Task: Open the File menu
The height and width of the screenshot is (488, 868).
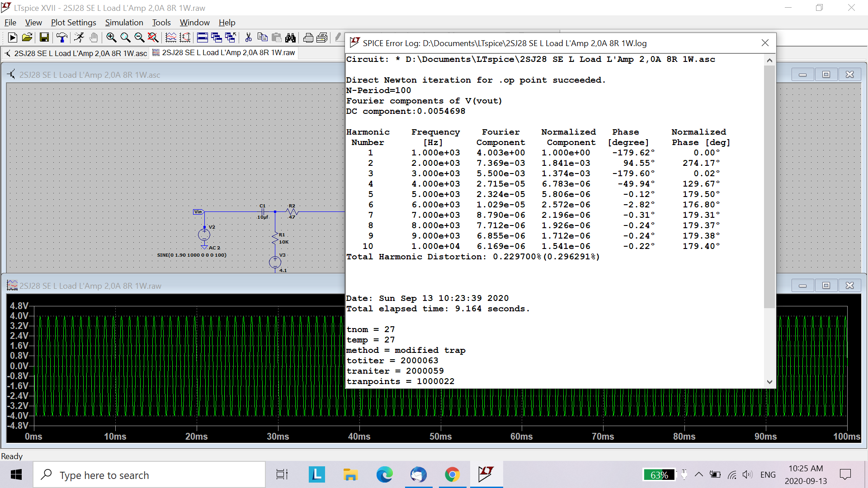Action: click(10, 22)
